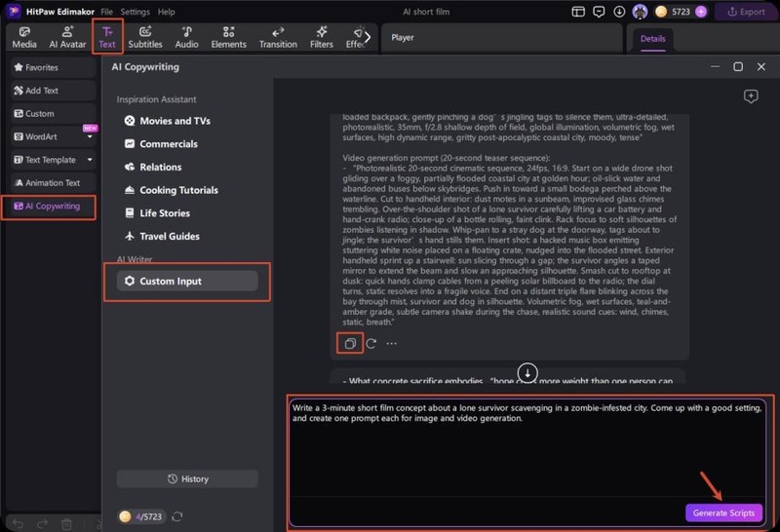Start a new chat with the plus bubble icon
Image resolution: width=780 pixels, height=532 pixels.
[751, 95]
